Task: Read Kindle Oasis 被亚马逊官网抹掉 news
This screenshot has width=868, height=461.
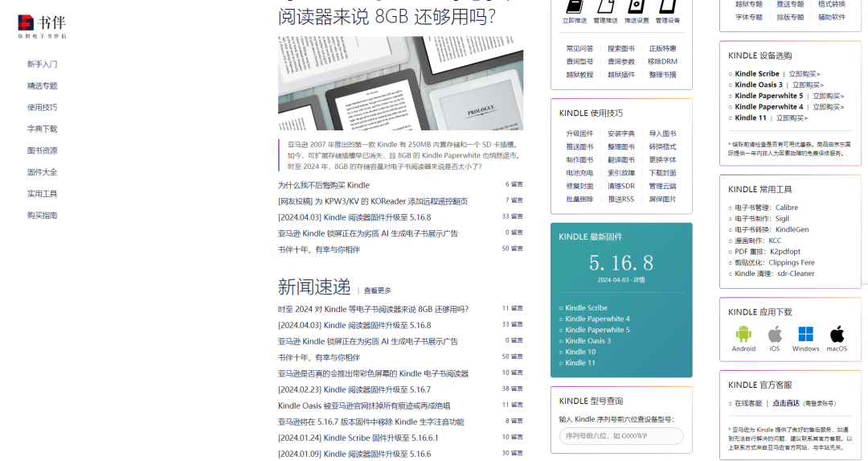Action: coord(364,405)
